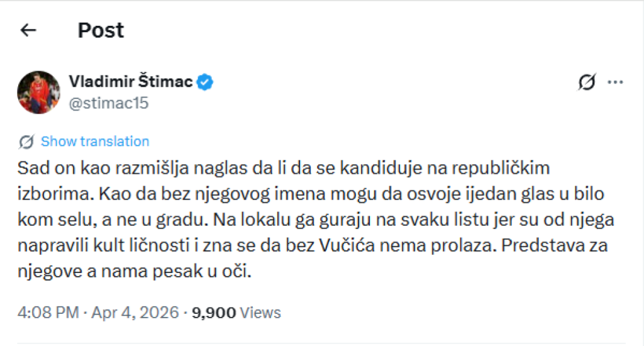Click the Vladimir Štimac display name

tap(130, 81)
